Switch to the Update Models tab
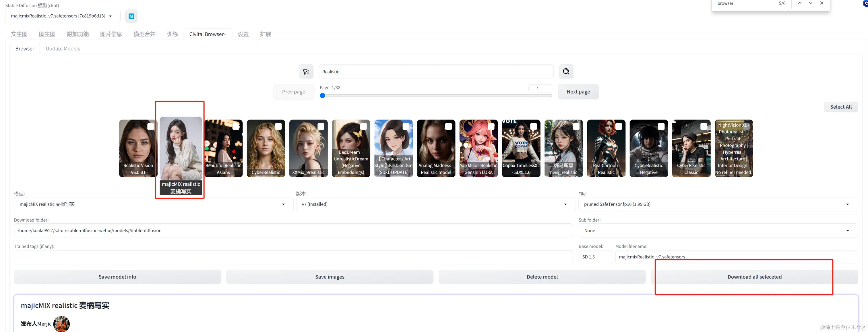 pyautogui.click(x=63, y=49)
